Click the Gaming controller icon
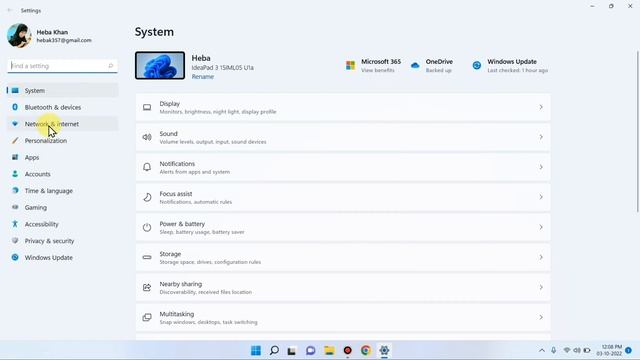The height and width of the screenshot is (360, 640). (x=15, y=207)
